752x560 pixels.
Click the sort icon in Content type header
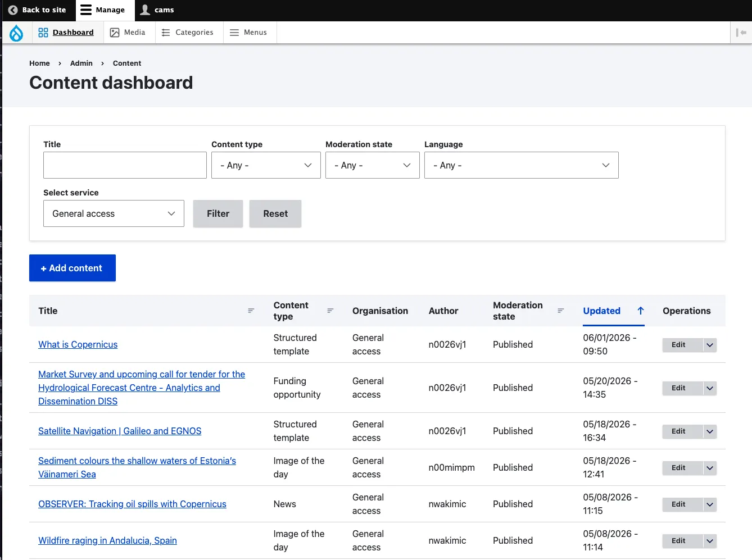tap(330, 311)
